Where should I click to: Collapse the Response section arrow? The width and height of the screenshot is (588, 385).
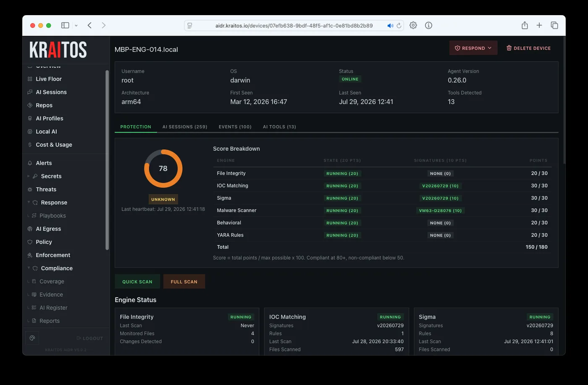29,202
